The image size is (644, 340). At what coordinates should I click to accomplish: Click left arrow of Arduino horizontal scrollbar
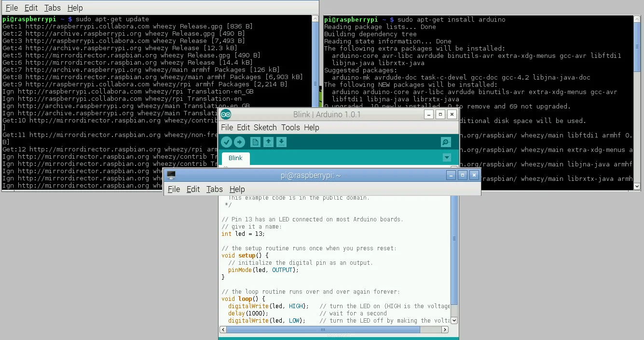pos(223,330)
